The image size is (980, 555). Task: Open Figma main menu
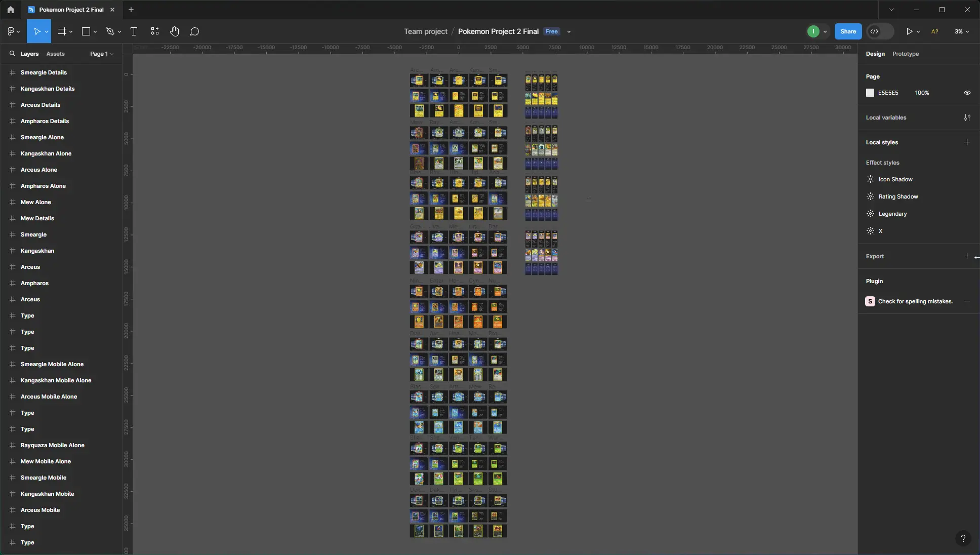pos(11,31)
